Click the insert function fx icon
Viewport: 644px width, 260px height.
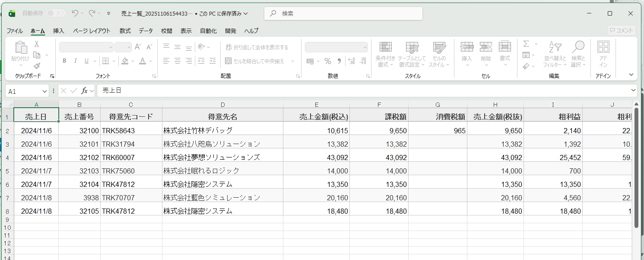tap(85, 91)
